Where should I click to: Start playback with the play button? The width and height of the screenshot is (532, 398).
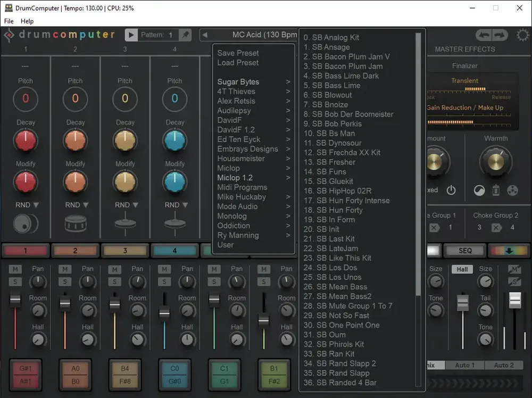point(131,35)
